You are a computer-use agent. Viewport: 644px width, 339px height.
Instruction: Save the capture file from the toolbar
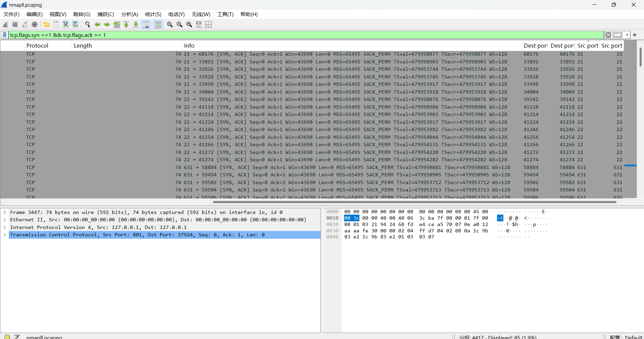[x=56, y=24]
